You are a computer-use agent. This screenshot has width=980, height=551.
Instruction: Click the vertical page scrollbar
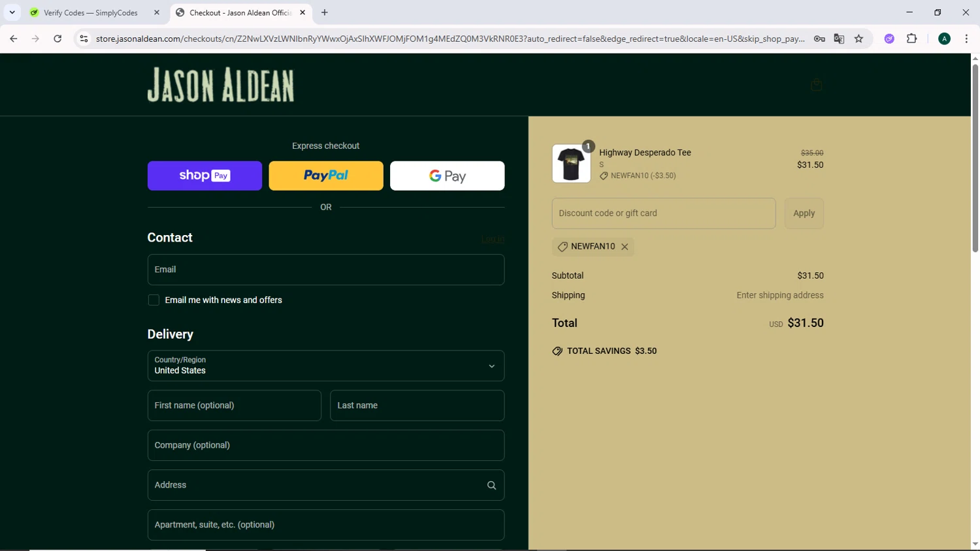975,157
